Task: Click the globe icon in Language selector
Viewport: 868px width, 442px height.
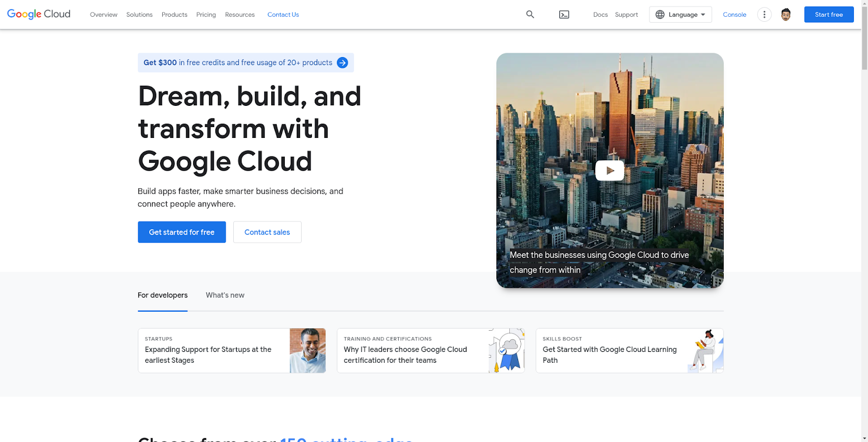Action: (660, 15)
